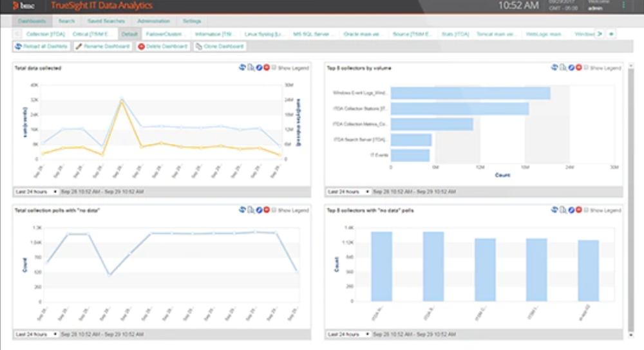The width and height of the screenshot is (644, 350).
Task: Click Reload all Dashlets button
Action: pos(41,46)
